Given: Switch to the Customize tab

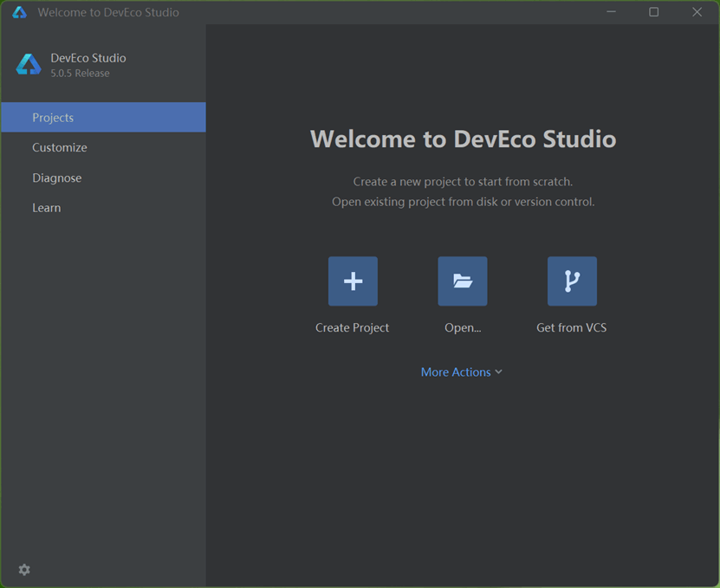Looking at the screenshot, I should pyautogui.click(x=103, y=147).
